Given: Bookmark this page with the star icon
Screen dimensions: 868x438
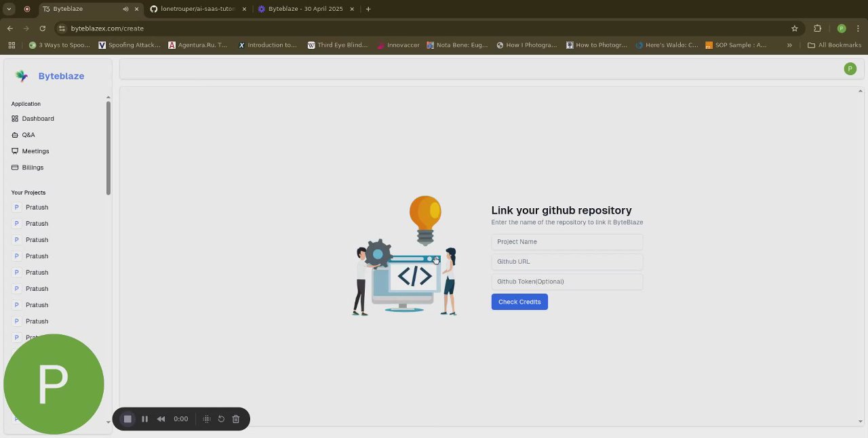Looking at the screenshot, I should click(795, 28).
